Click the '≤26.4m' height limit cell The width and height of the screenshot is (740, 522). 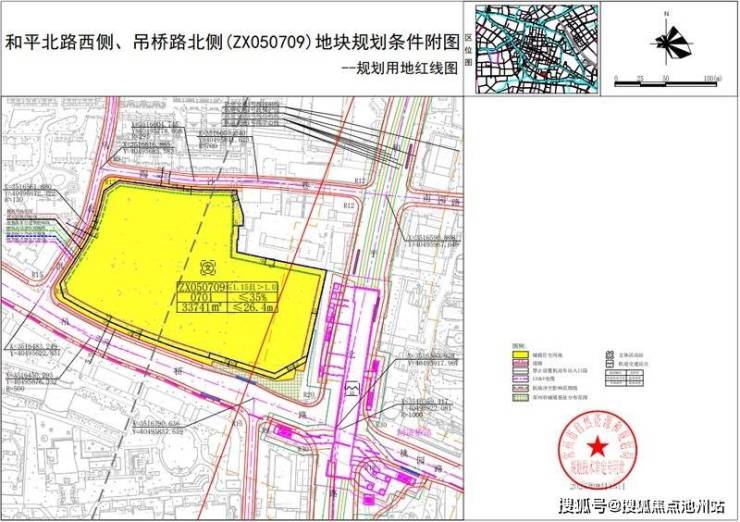[x=252, y=307]
